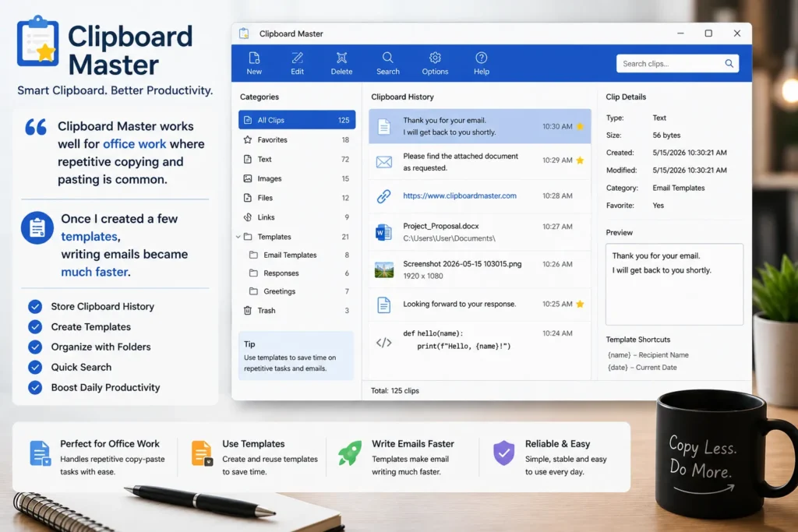The height and width of the screenshot is (532, 798).
Task: Select the Text category
Action: (297, 159)
